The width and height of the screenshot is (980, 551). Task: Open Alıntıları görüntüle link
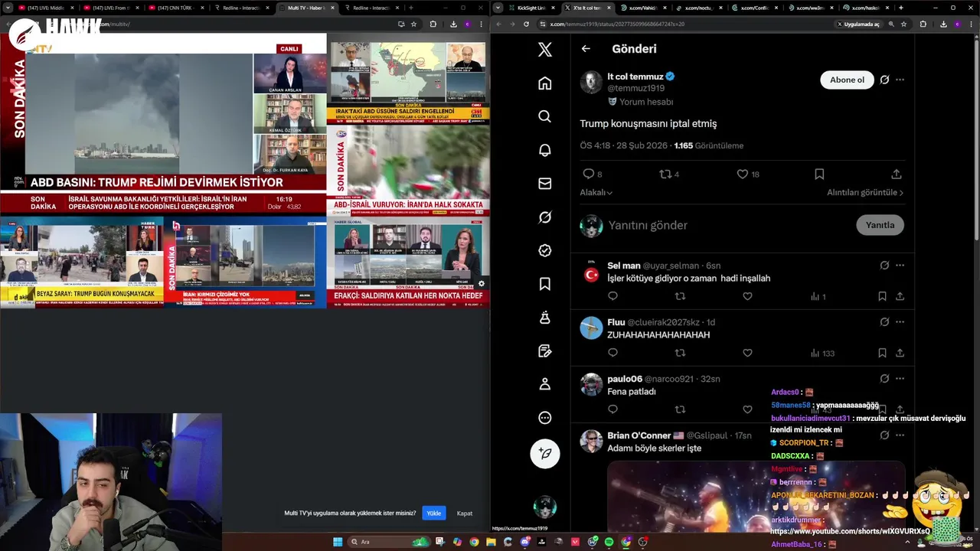click(x=865, y=193)
